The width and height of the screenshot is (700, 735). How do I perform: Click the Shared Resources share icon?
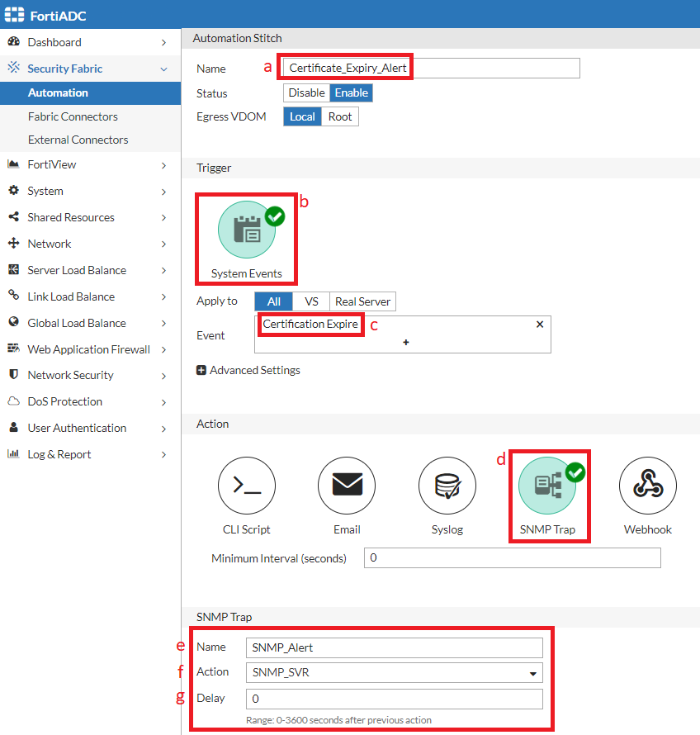[13, 216]
